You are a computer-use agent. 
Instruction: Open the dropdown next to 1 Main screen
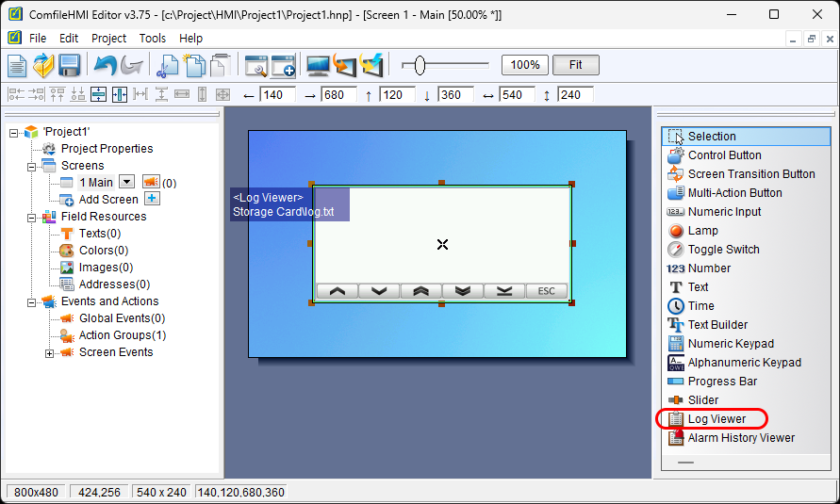(126, 182)
